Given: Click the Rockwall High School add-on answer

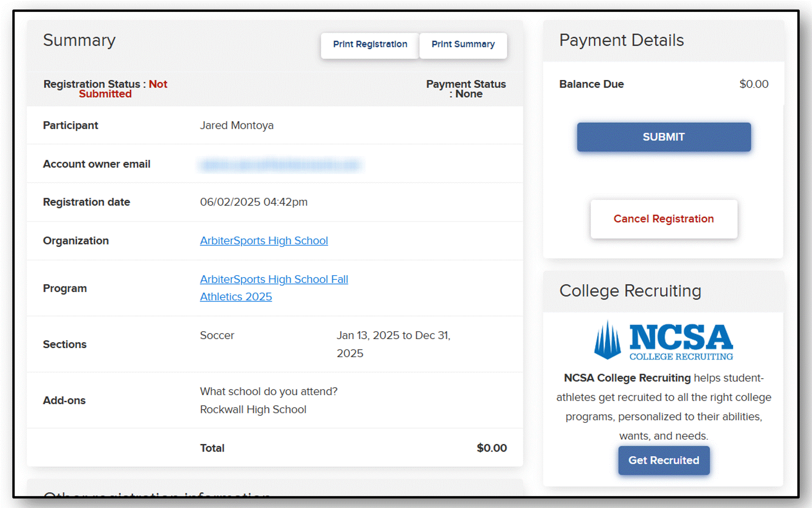Looking at the screenshot, I should click(253, 410).
